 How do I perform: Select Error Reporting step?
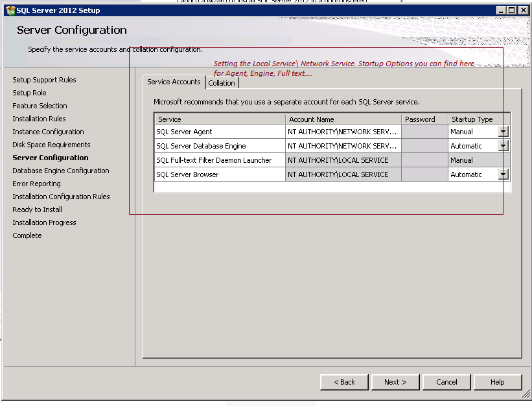[x=36, y=184]
